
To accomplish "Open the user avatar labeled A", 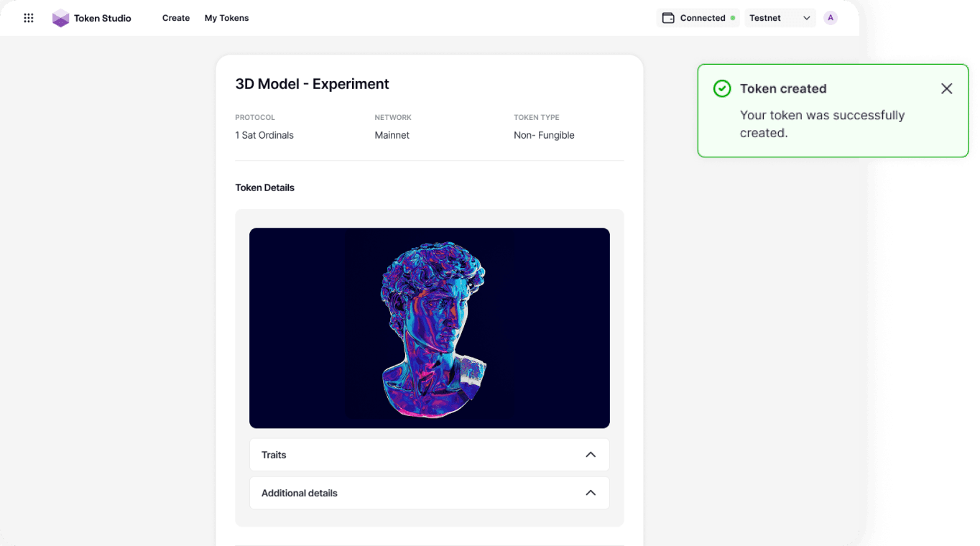I will [x=831, y=18].
